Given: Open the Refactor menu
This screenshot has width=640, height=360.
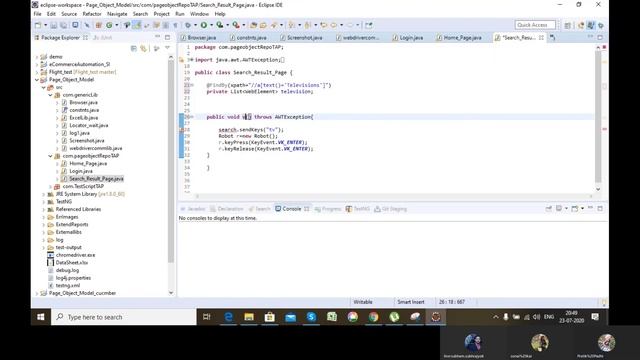Looking at the screenshot, I should 92,14.
